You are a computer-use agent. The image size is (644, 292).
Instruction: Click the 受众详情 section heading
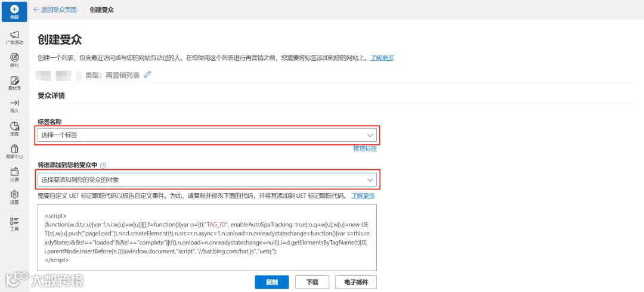click(x=51, y=96)
